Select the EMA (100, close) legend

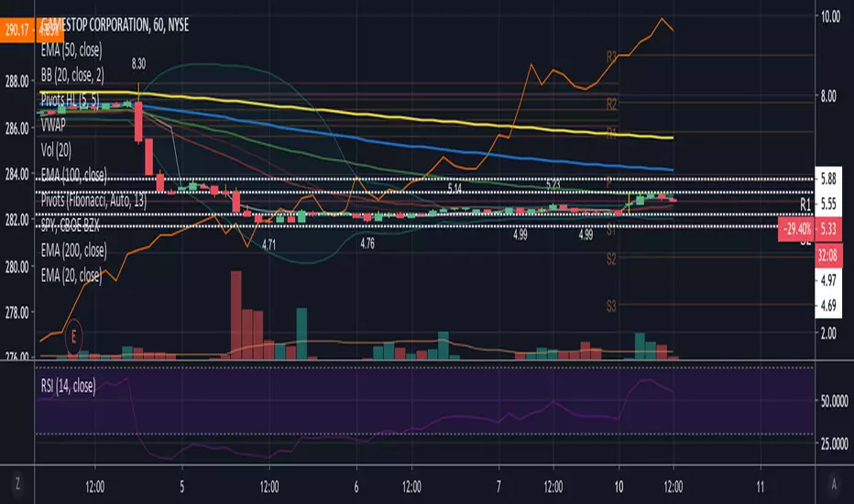pyautogui.click(x=73, y=175)
